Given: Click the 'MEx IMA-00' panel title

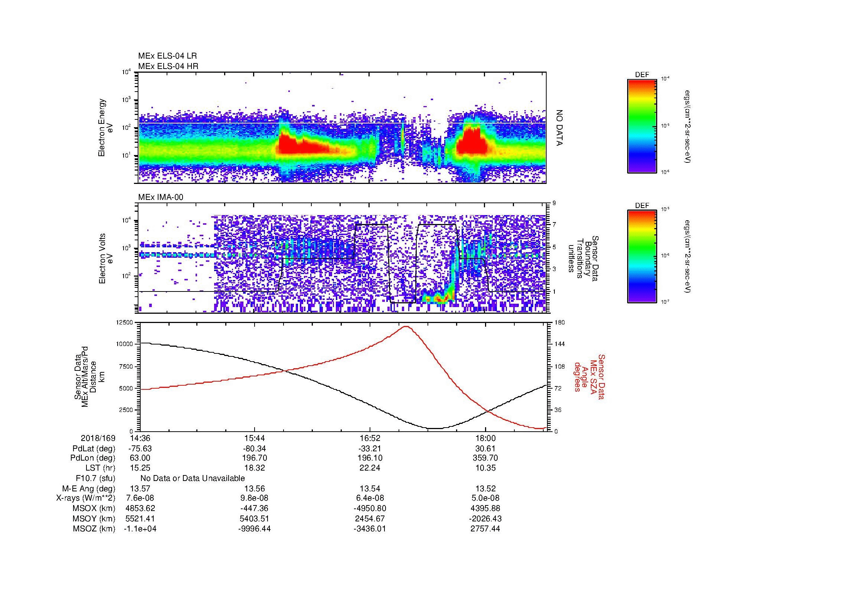Looking at the screenshot, I should (x=161, y=197).
